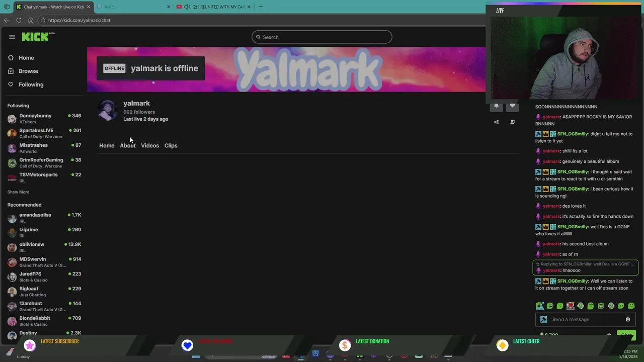
Task: Open Donnaybunny's channel from Following list
Action: point(44,119)
